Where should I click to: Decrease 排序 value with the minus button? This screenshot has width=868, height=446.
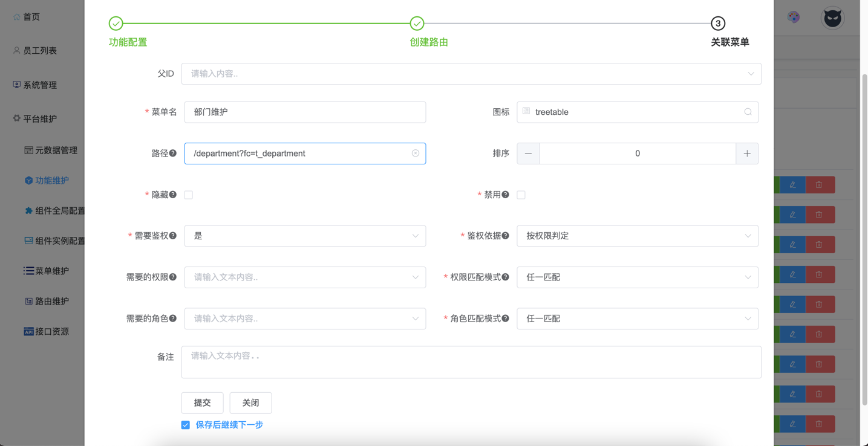[528, 154]
